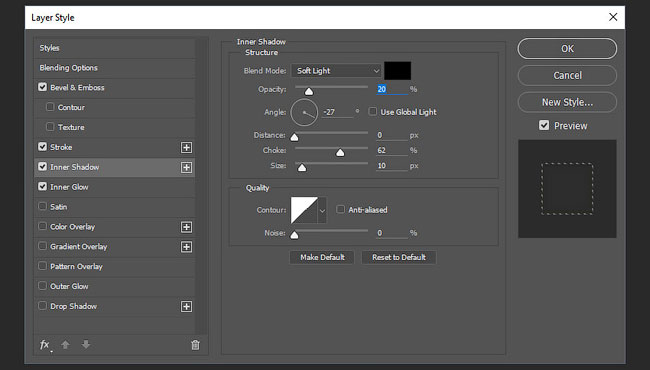Expand the Contour picker arrow

[322, 210]
